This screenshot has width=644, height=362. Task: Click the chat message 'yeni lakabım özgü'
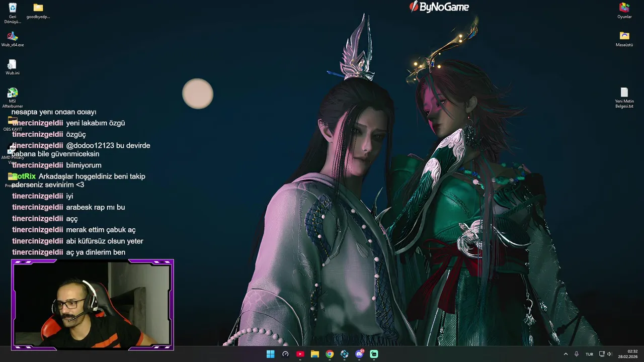click(96, 123)
